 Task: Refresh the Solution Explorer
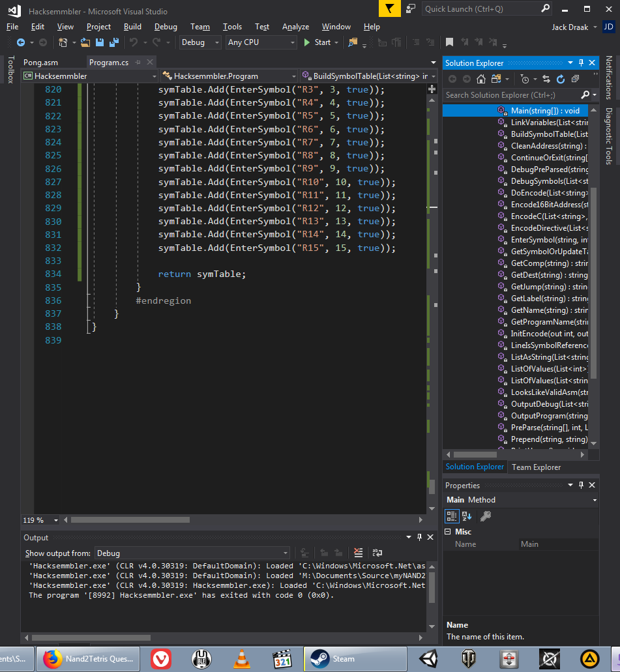[x=559, y=79]
